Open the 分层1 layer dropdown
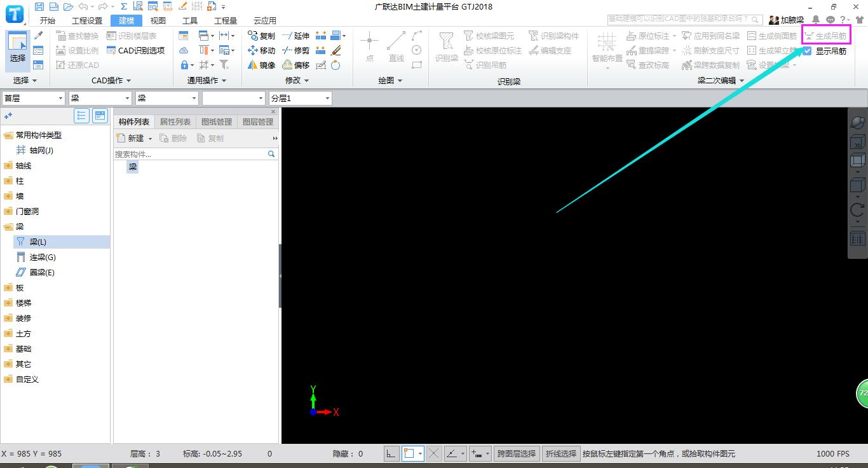The width and height of the screenshot is (868, 468). coord(301,98)
